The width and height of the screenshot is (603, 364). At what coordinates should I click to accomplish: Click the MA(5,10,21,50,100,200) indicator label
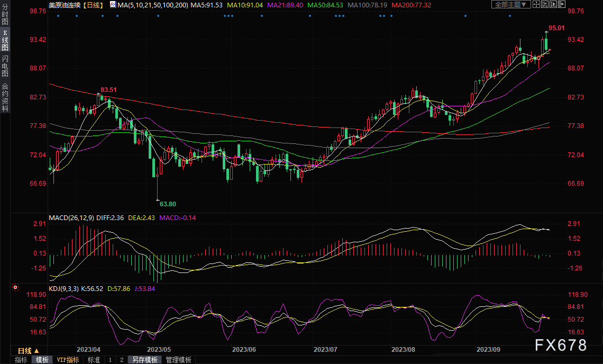[x=153, y=5]
